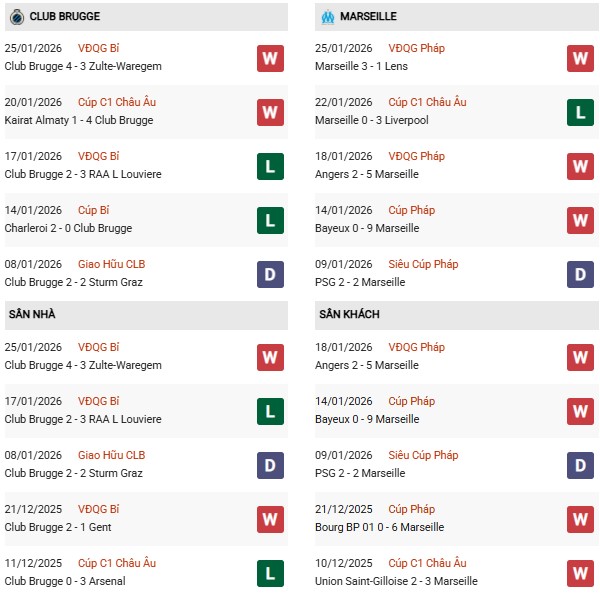Click the Club Brugge team crest icon
This screenshot has width=600, height=595.
tap(16, 17)
